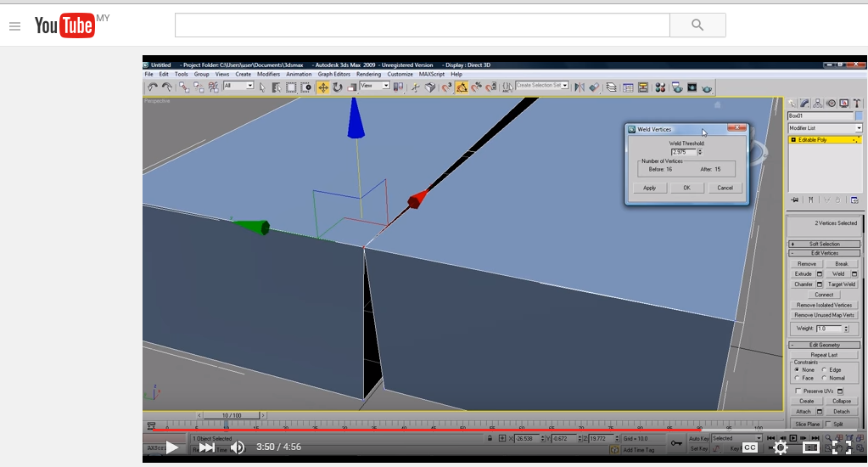Click the Align tool icon
The height and width of the screenshot is (467, 868).
[594, 87]
